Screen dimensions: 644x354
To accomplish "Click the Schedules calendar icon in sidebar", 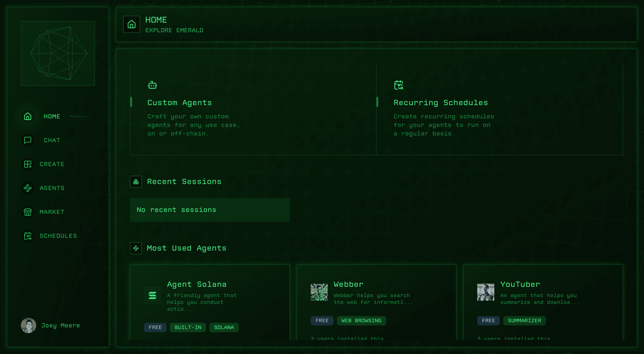I will pyautogui.click(x=27, y=236).
